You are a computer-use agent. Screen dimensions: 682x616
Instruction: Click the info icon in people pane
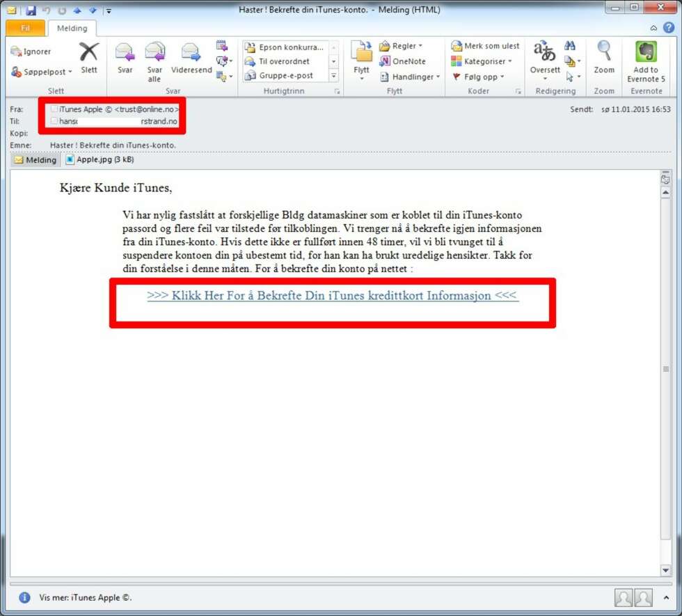click(25, 597)
